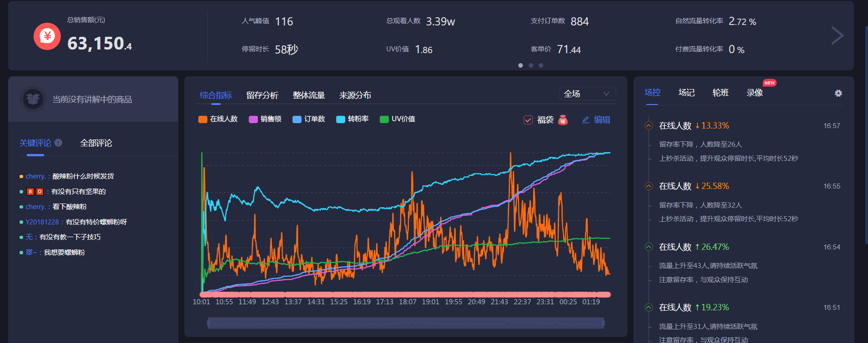
Task: Click the 客单价 value 71.44
Action: 569,50
